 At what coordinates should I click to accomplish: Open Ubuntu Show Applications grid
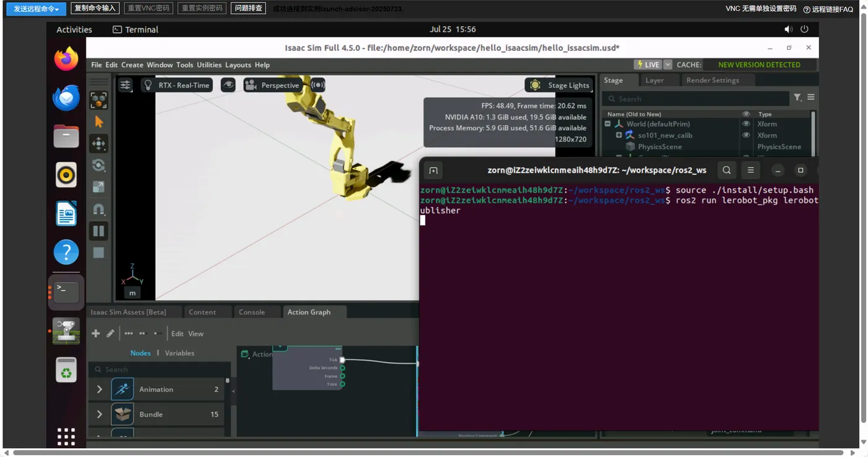pyautogui.click(x=66, y=437)
